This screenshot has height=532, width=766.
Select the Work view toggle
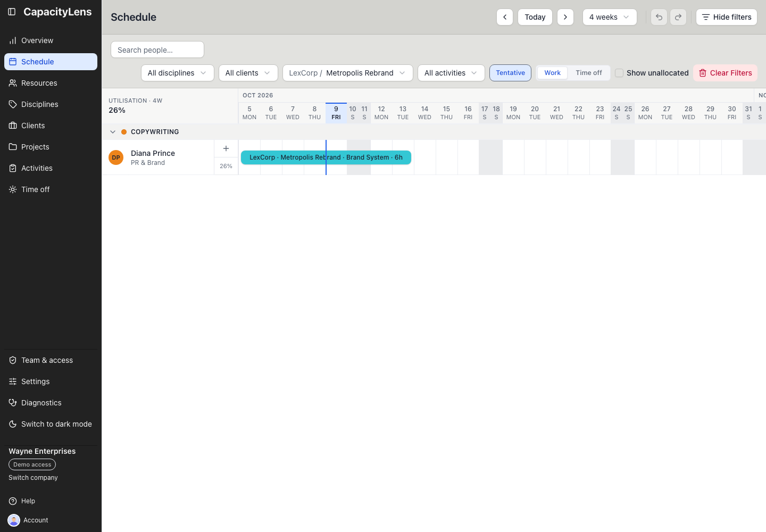[552, 73]
